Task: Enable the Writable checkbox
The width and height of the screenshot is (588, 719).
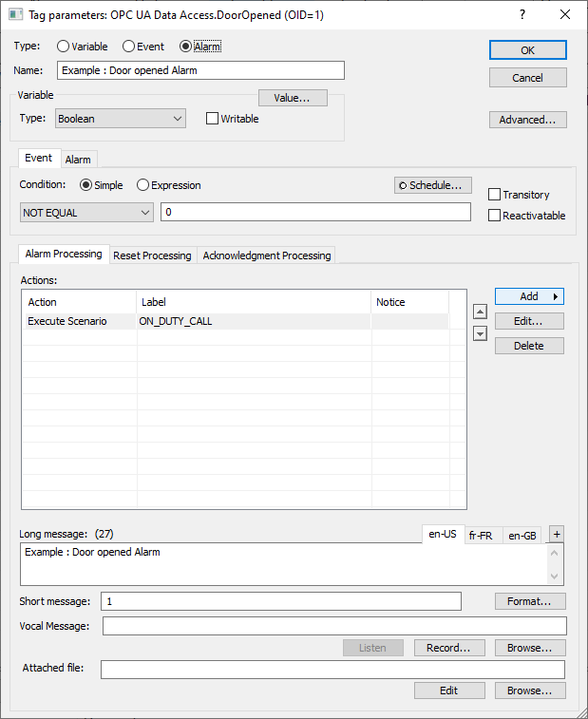Action: click(x=212, y=119)
